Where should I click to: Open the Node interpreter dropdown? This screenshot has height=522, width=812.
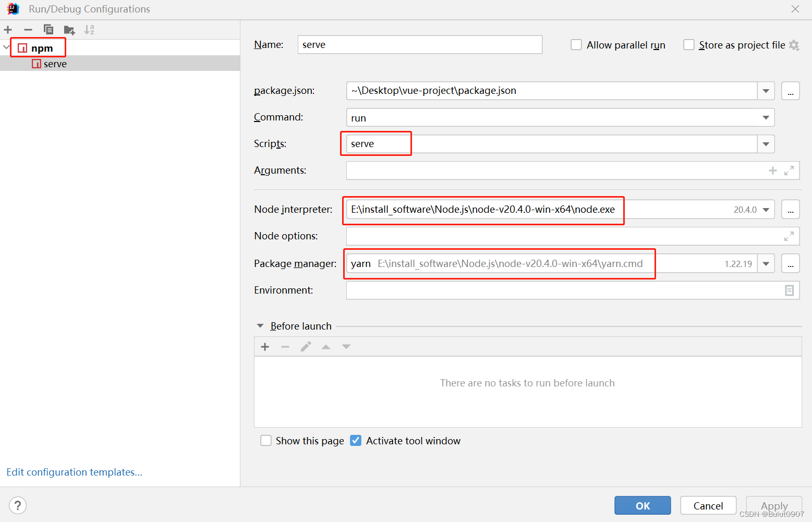(766, 210)
